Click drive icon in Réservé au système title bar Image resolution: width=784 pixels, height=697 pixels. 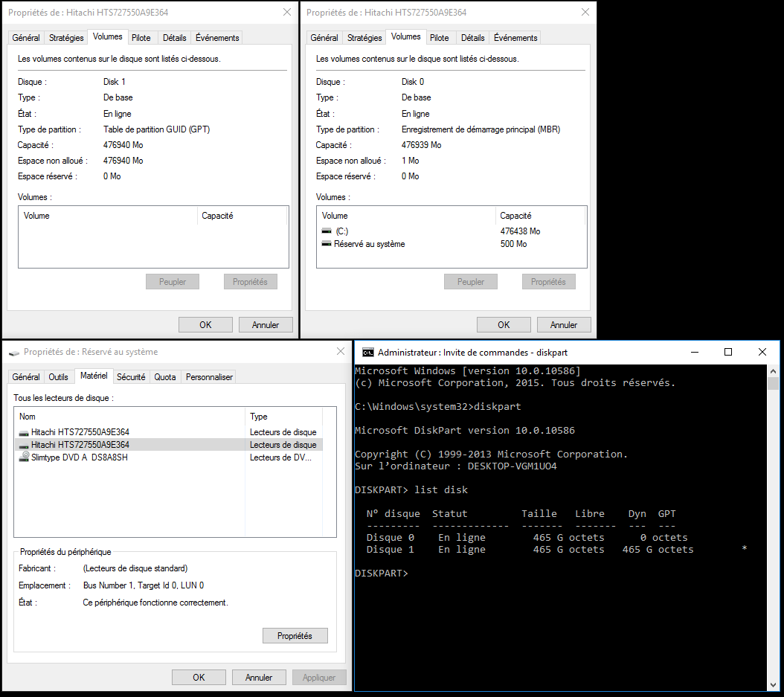click(x=14, y=353)
